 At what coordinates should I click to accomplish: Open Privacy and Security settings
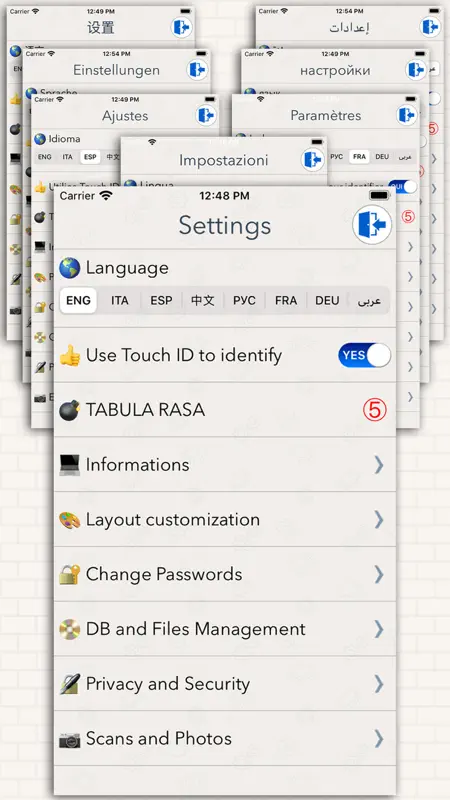point(225,684)
